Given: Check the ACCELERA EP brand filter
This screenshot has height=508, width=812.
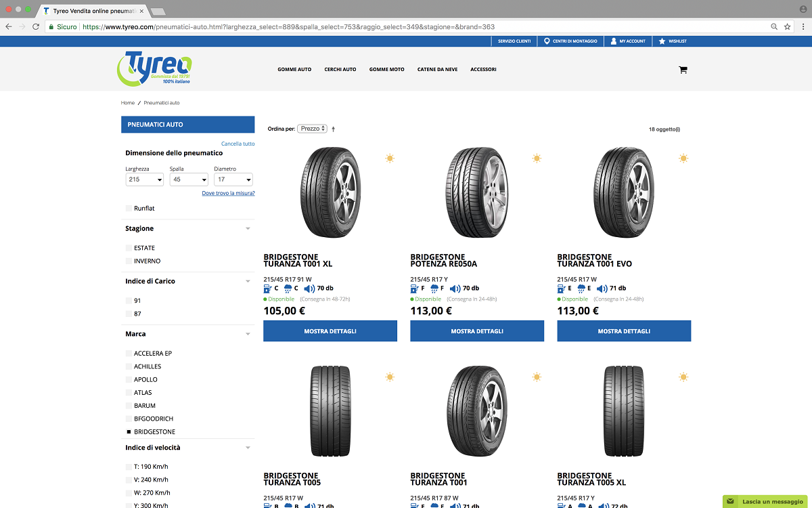Looking at the screenshot, I should point(129,354).
